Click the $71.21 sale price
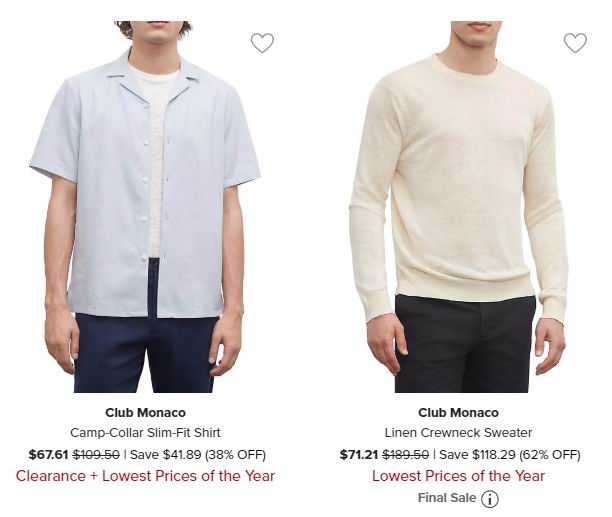 tap(359, 455)
